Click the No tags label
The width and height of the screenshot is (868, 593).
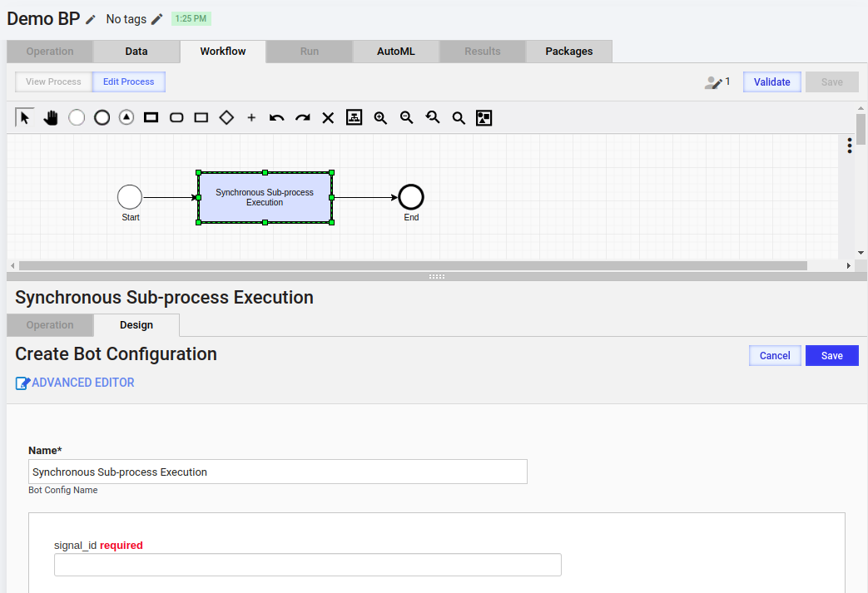(126, 19)
